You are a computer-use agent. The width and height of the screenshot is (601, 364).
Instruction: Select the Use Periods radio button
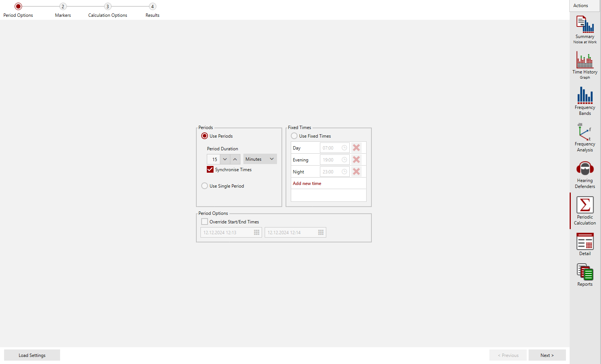click(205, 136)
